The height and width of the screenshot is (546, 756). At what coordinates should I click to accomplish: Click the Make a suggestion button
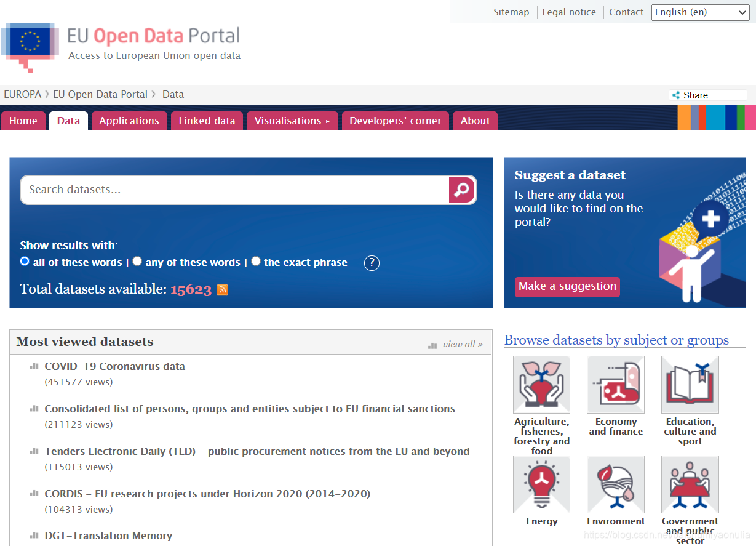[x=567, y=286]
